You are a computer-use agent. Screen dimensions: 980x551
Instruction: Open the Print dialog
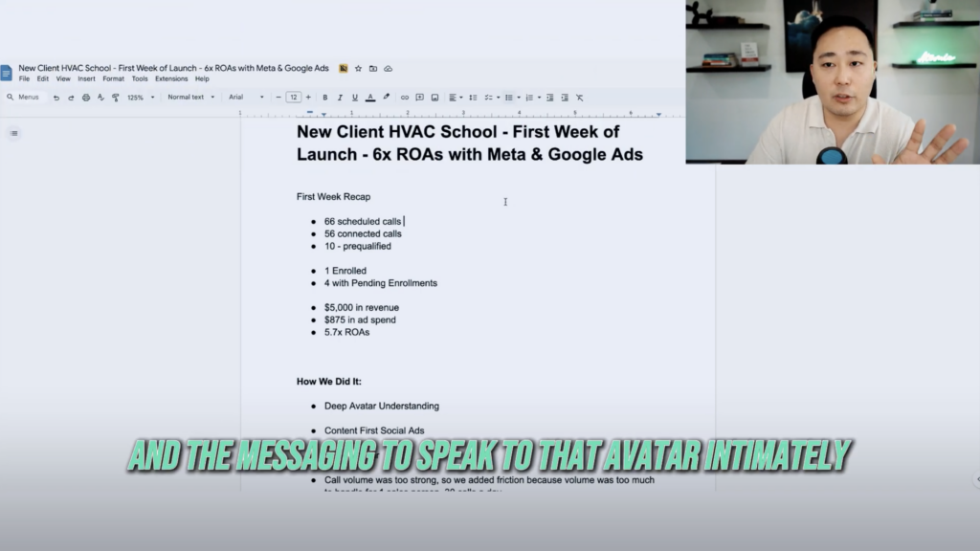85,97
